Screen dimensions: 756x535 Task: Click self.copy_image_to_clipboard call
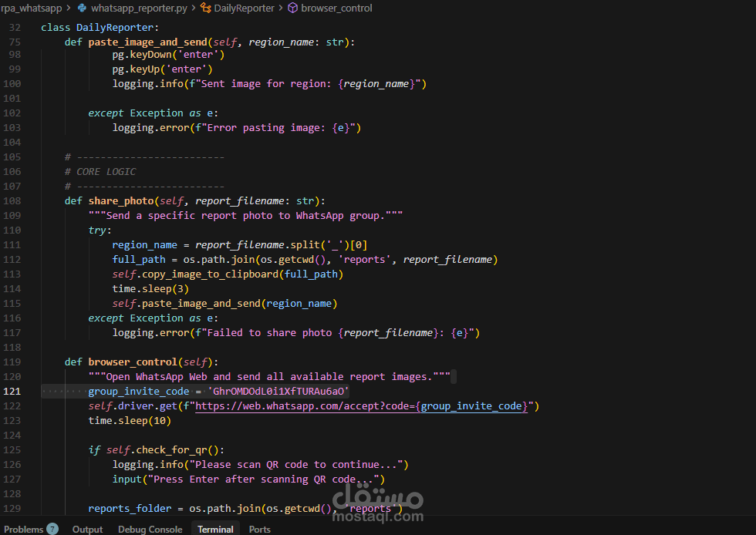click(x=228, y=274)
